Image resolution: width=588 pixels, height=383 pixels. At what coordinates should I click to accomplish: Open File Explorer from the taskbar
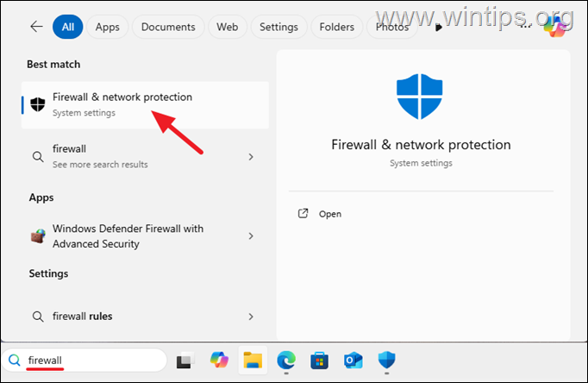tap(252, 361)
